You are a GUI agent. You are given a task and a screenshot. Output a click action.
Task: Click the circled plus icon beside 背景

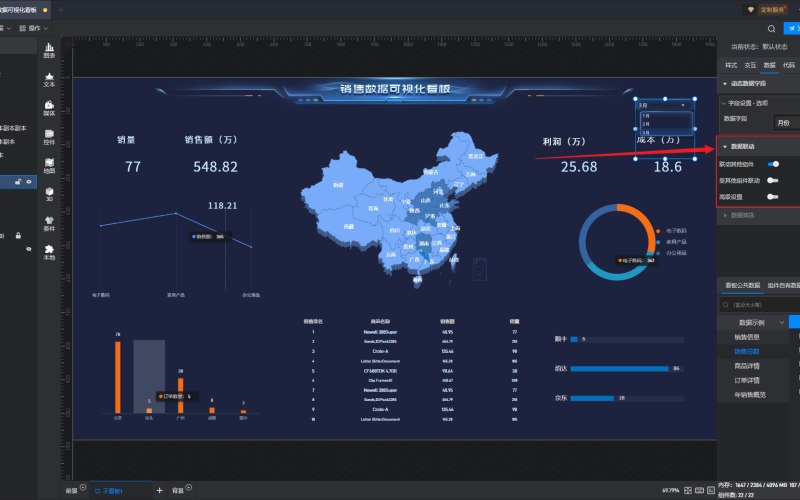(x=189, y=488)
